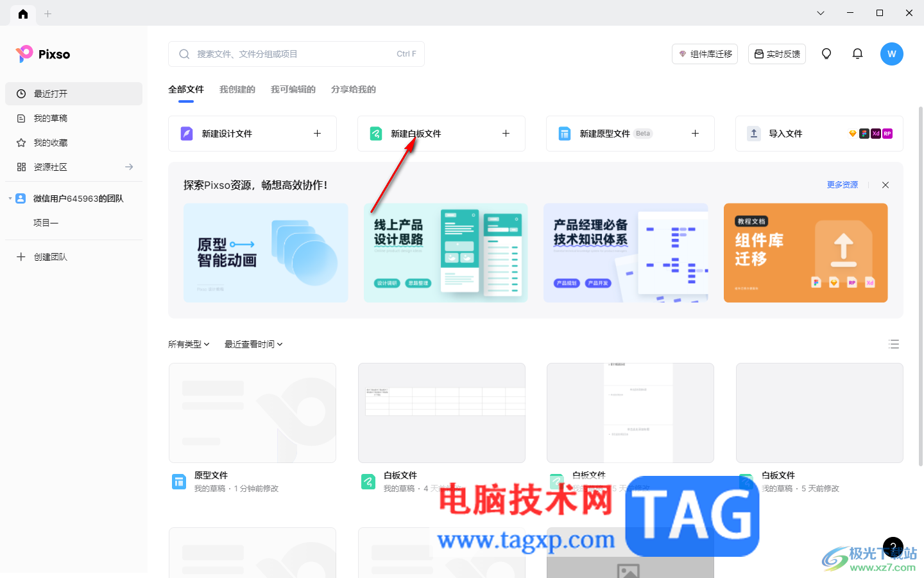Click the team avatar icon for 微信用户645963的团队
This screenshot has width=924, height=578.
click(21, 198)
